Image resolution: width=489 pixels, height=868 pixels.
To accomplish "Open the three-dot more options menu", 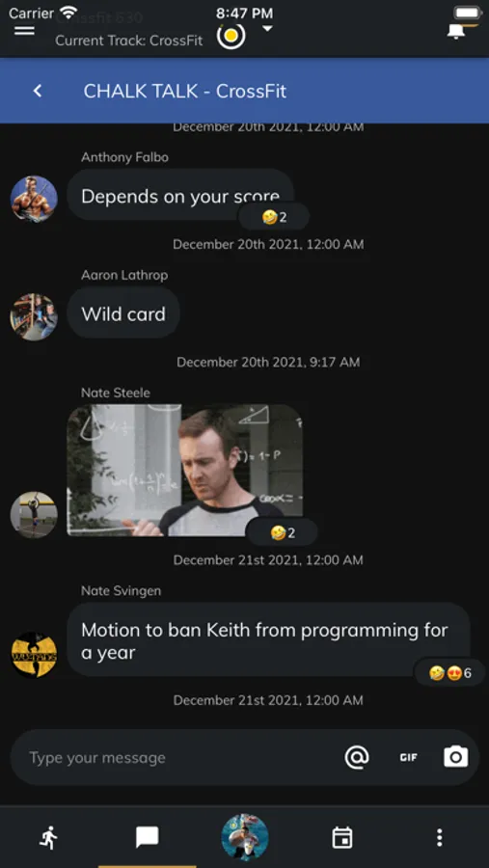I will [x=440, y=837].
